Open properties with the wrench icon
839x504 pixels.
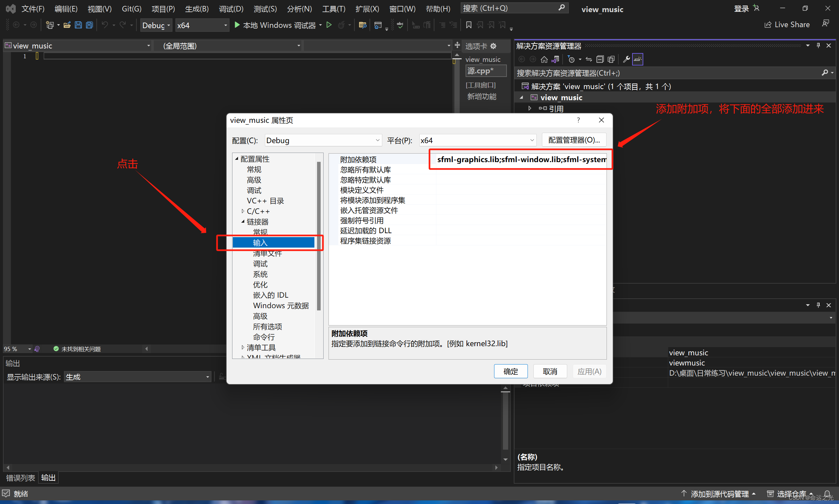pyautogui.click(x=626, y=59)
